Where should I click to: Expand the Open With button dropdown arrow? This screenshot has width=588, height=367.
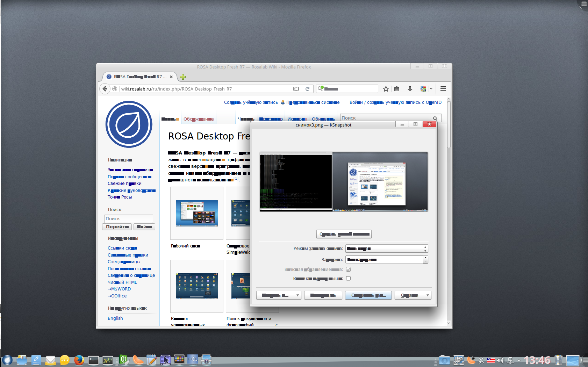coord(297,295)
